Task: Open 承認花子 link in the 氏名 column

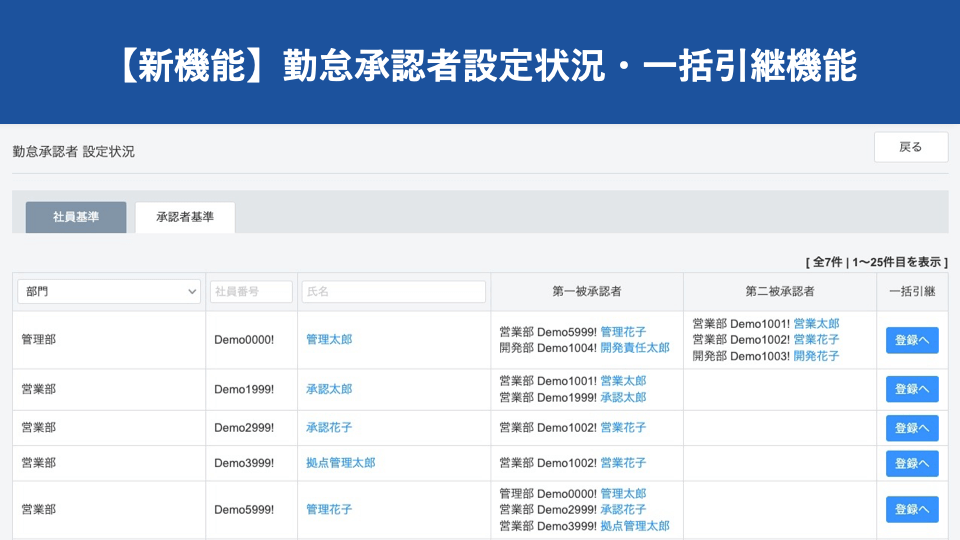Action: tap(329, 427)
